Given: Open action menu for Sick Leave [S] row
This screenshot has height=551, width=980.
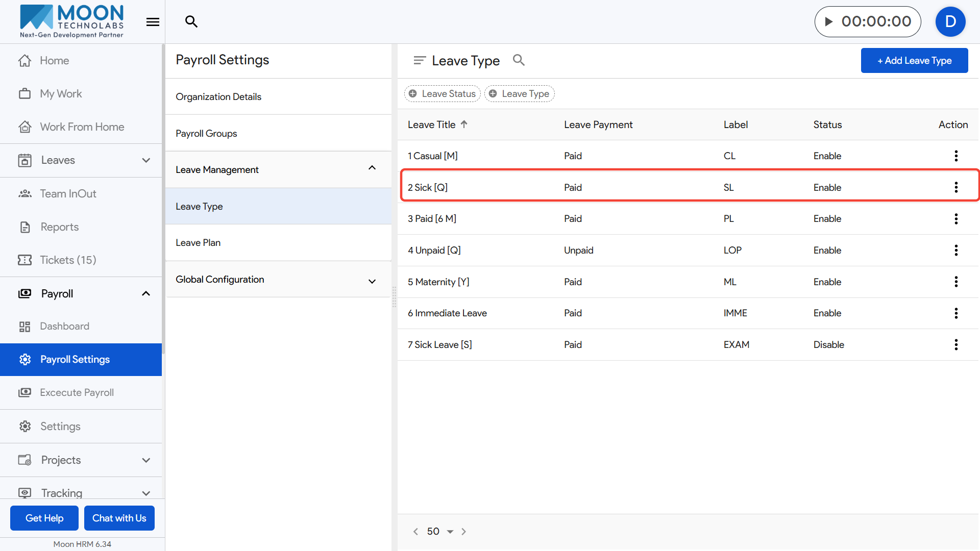Looking at the screenshot, I should click(x=955, y=345).
